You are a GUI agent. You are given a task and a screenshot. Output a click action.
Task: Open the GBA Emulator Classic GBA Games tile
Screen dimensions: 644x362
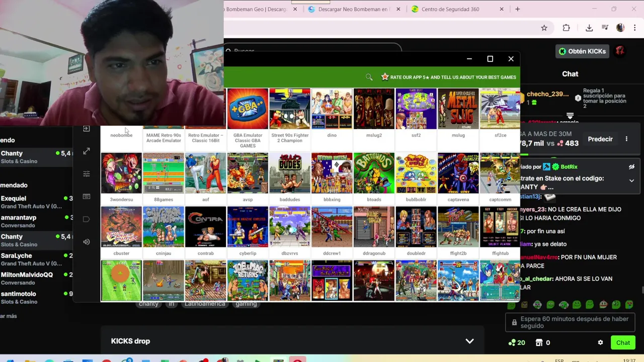(x=248, y=109)
